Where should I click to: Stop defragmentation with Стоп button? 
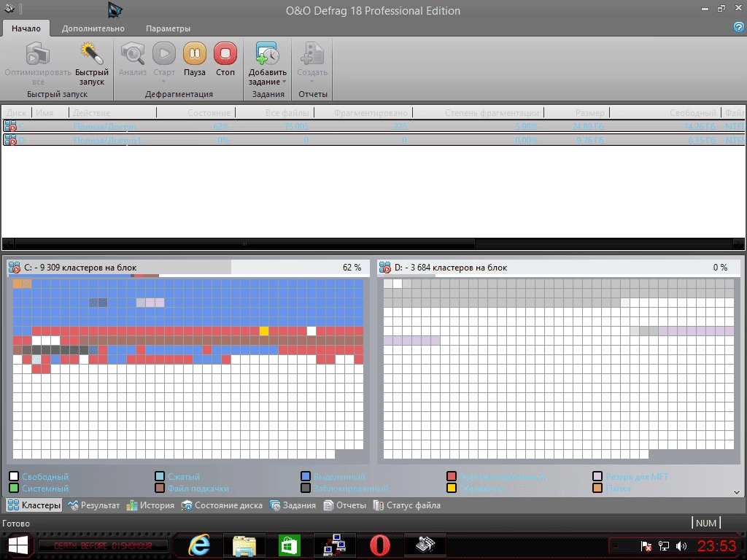(x=225, y=53)
